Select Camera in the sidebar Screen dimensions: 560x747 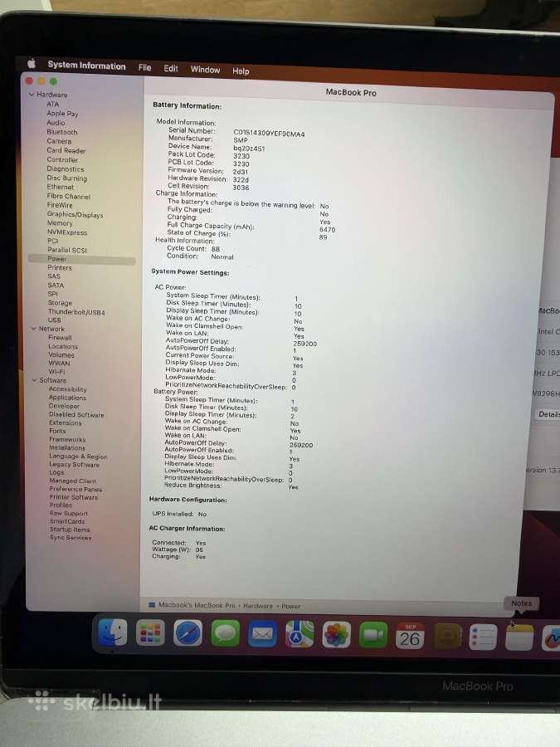[59, 141]
